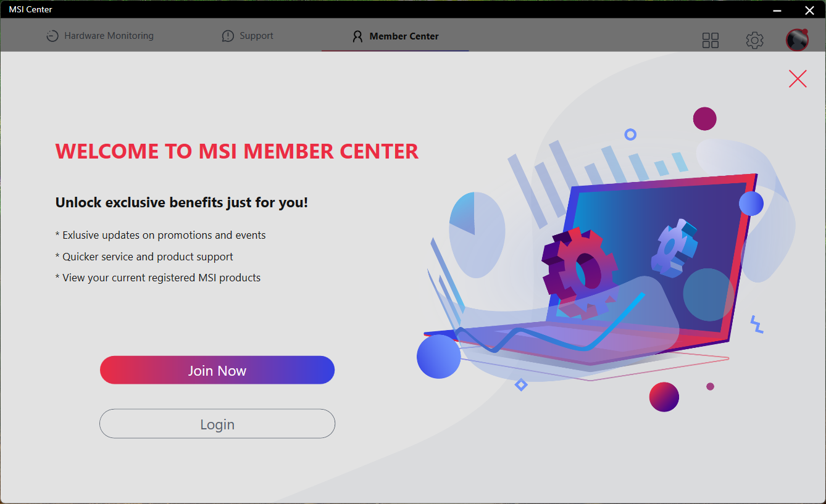Click 'Quicker service and product support' line

point(144,257)
